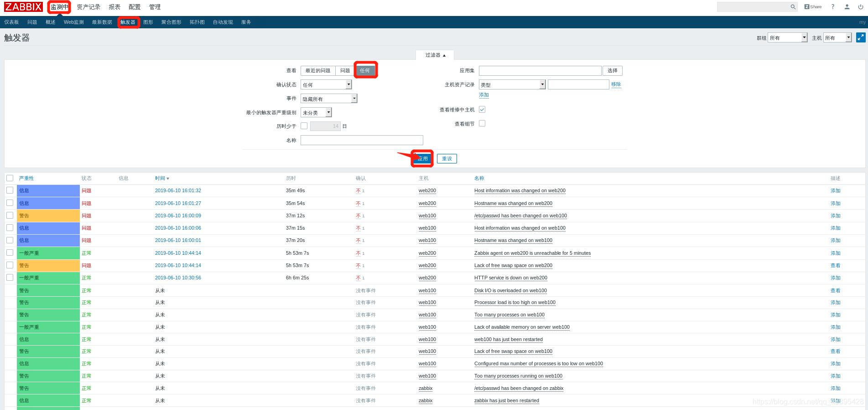Image resolution: width=868 pixels, height=410 pixels.
Task: Collapse the 过滤器 filter tab
Action: click(435, 55)
